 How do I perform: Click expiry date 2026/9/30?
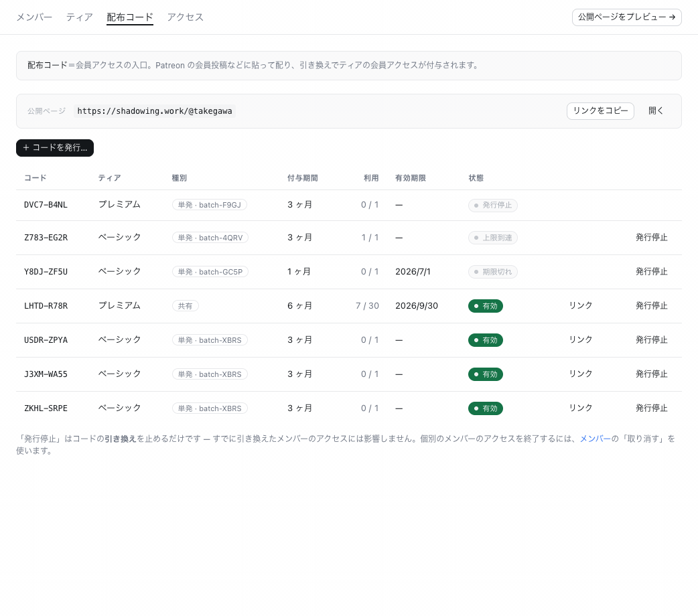tap(416, 306)
